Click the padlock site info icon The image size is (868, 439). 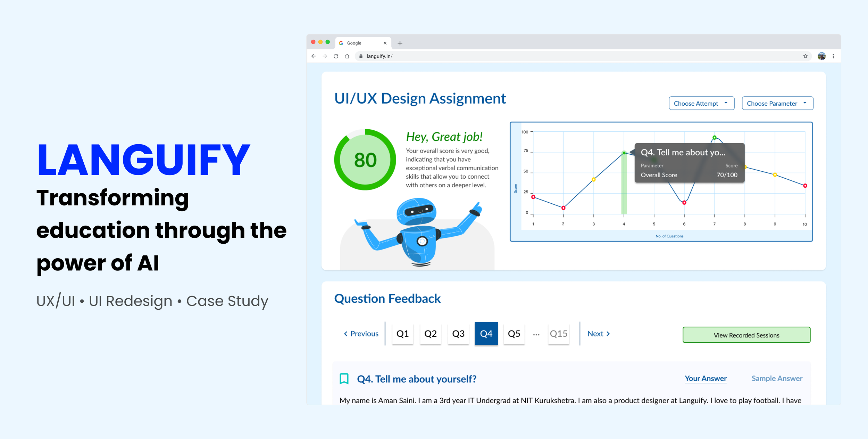[361, 56]
